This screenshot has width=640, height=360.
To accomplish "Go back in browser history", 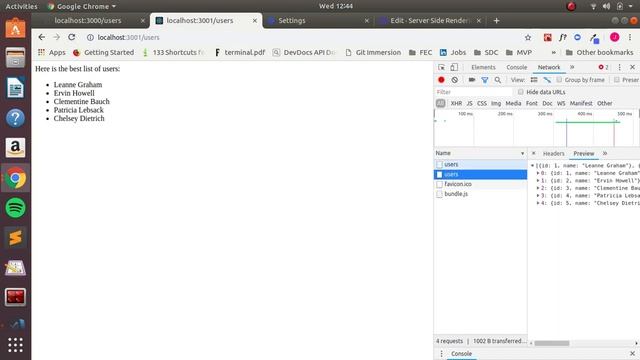I will click(x=42, y=37).
